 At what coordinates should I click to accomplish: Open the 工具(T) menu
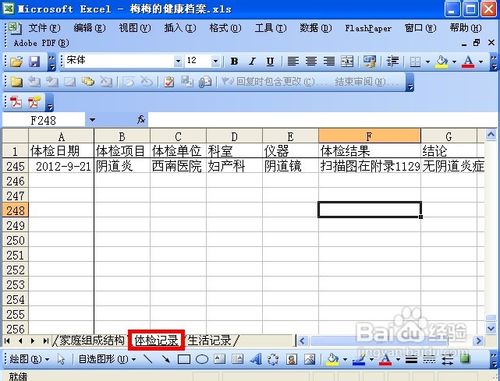270,28
